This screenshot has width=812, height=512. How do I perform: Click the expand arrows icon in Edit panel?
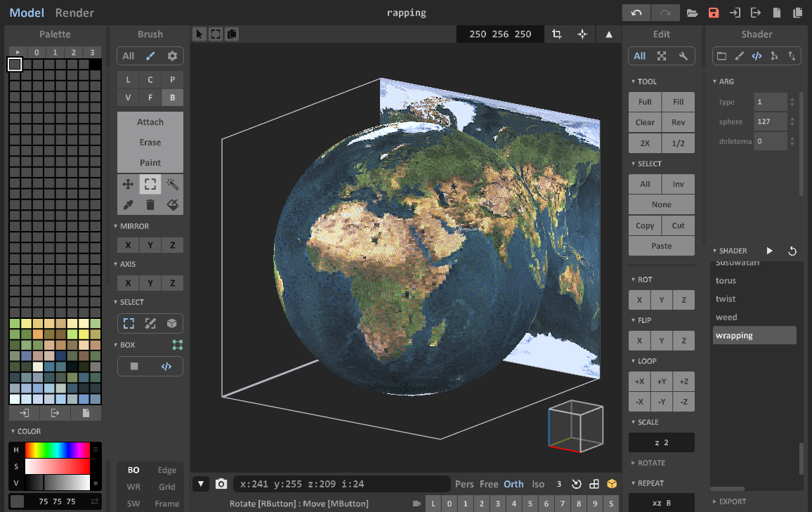[662, 56]
